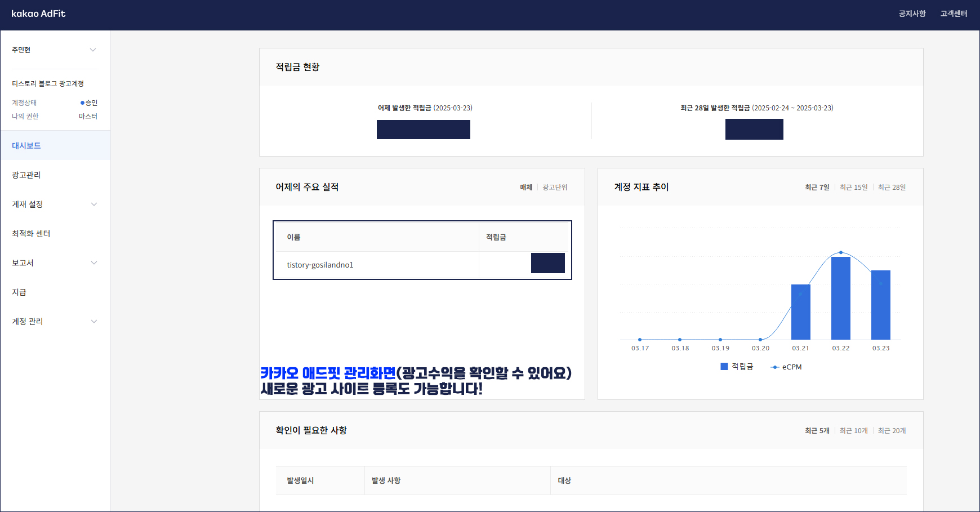
Task: Open the 고객센터 help center link
Action: [x=954, y=14]
